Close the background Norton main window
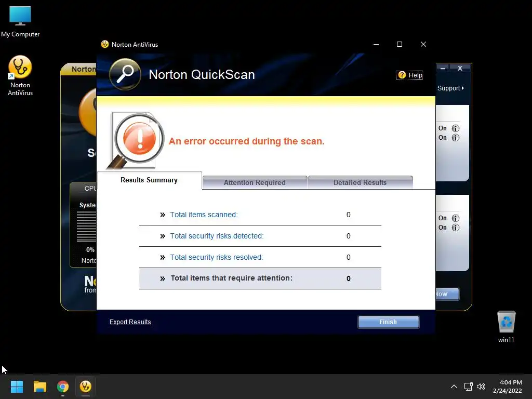The height and width of the screenshot is (399, 532). pos(460,68)
